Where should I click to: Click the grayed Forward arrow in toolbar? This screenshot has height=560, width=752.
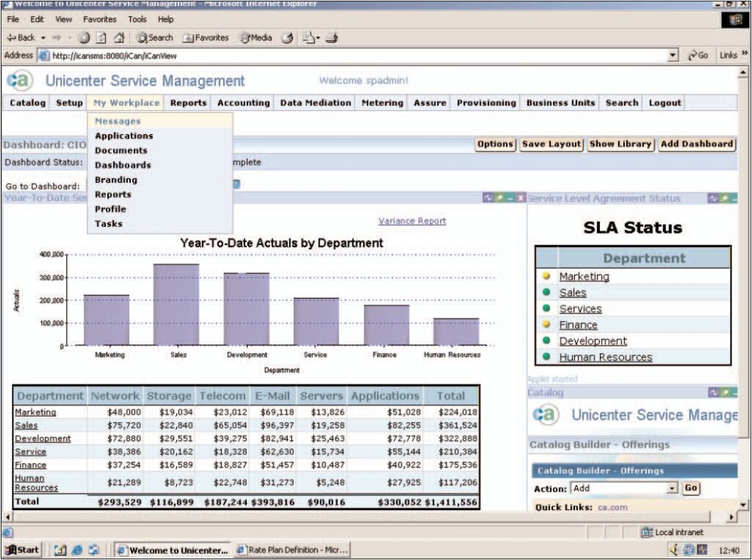click(x=57, y=37)
